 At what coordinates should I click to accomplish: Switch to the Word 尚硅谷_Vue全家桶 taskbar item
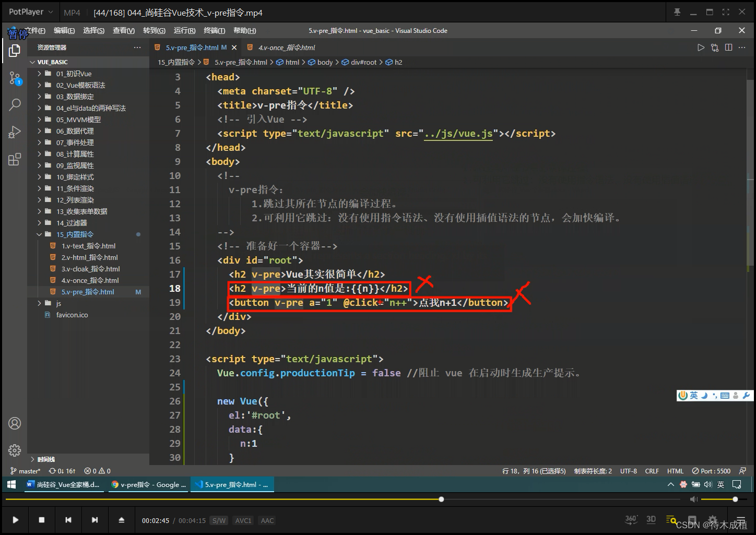coord(63,484)
